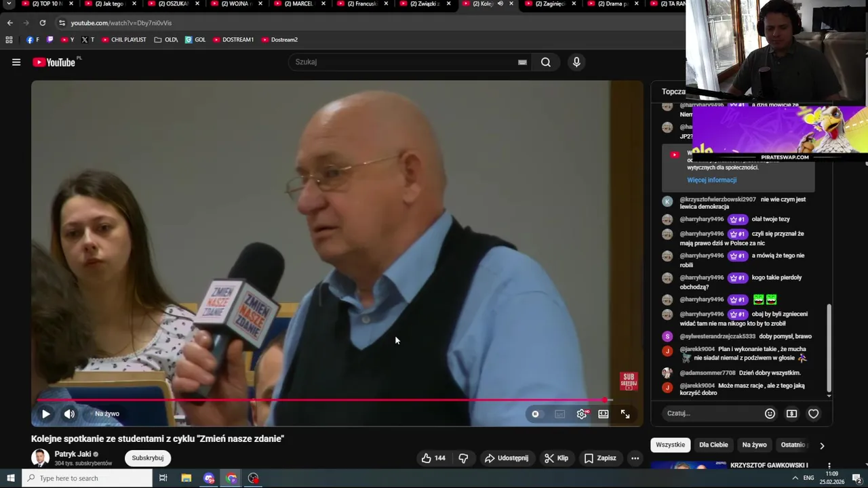
Task: Open the browser apps grid shortcut
Action: (9, 40)
